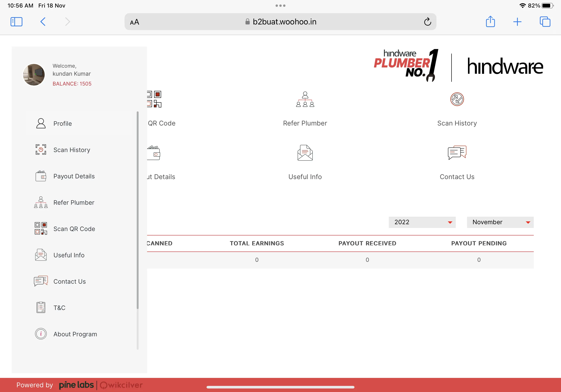The image size is (561, 392).
Task: Click the BALANCE: 1505 text
Action: [x=72, y=84]
